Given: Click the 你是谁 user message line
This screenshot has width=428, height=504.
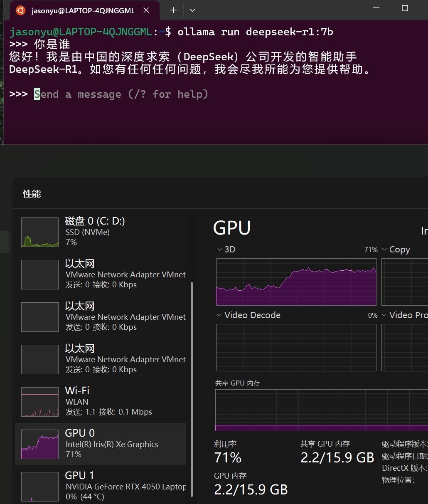Looking at the screenshot, I should (52, 44).
